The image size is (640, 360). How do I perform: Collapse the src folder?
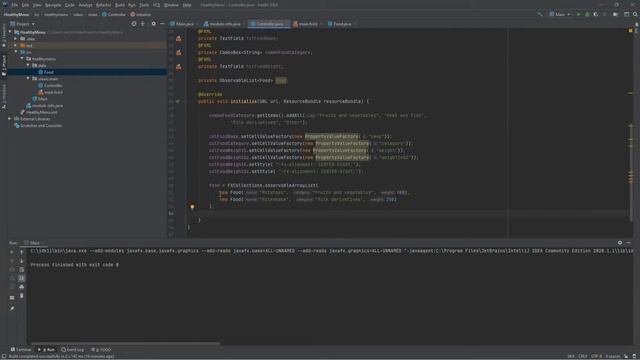[16, 52]
